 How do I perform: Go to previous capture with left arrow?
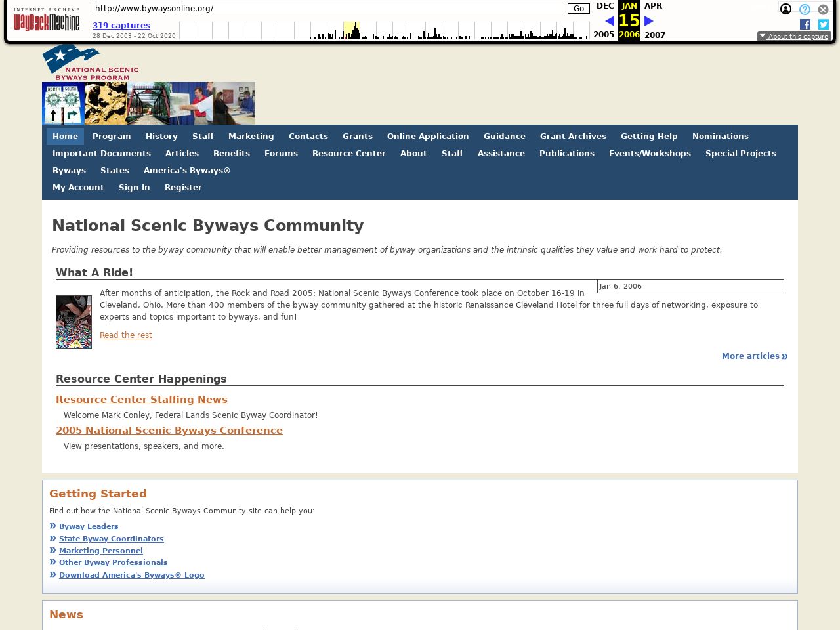609,21
